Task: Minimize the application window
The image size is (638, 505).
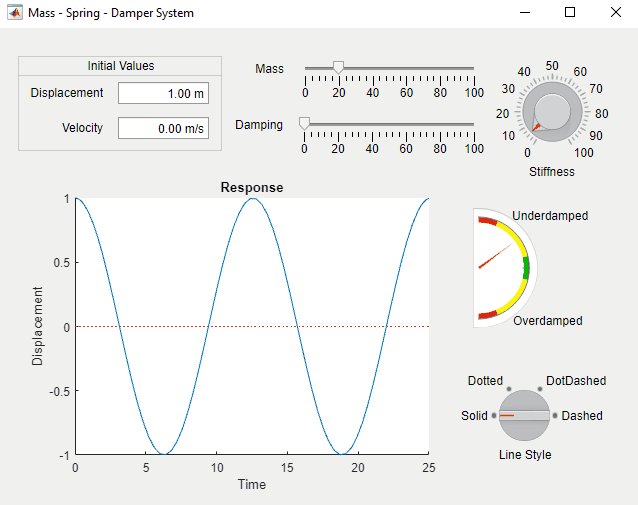Action: tap(524, 13)
